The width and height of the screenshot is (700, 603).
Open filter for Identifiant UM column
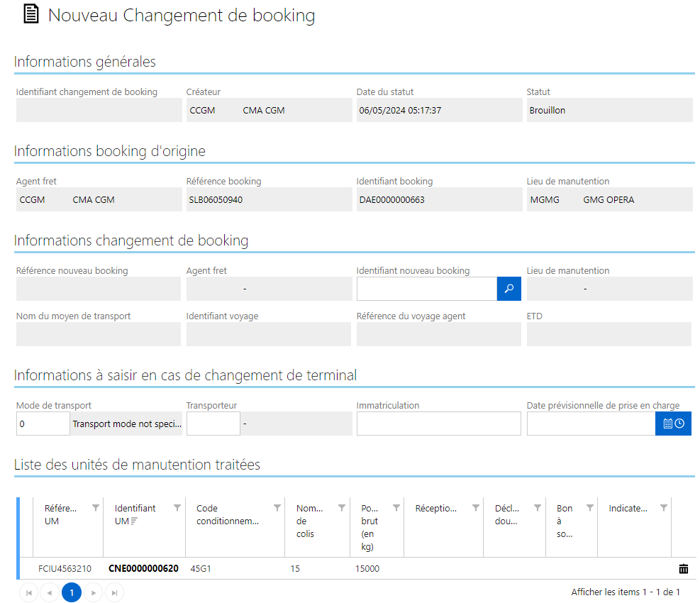pos(177,508)
